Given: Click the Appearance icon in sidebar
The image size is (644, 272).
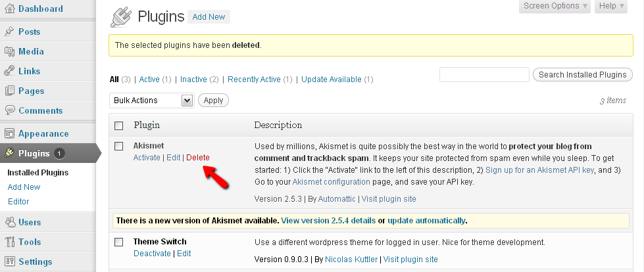Looking at the screenshot, I should (9, 133).
